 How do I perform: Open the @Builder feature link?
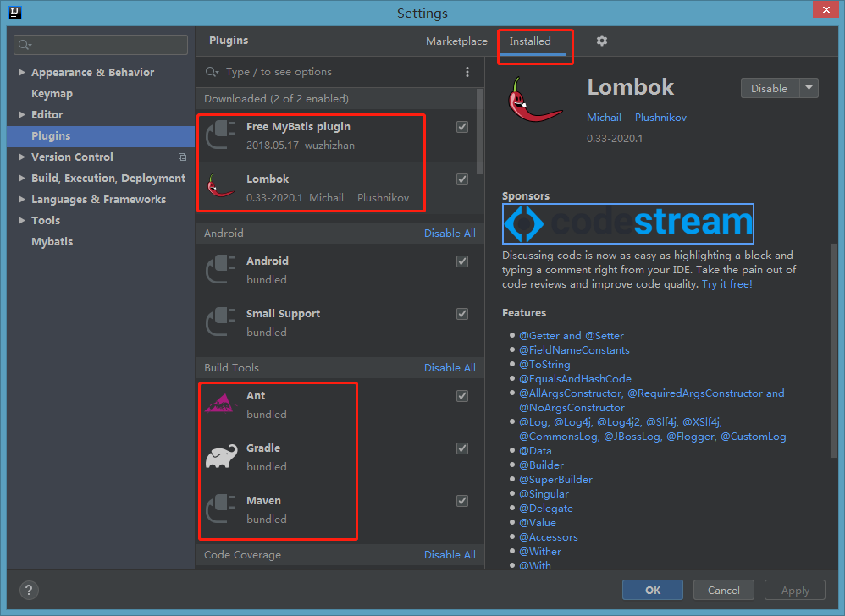click(541, 465)
